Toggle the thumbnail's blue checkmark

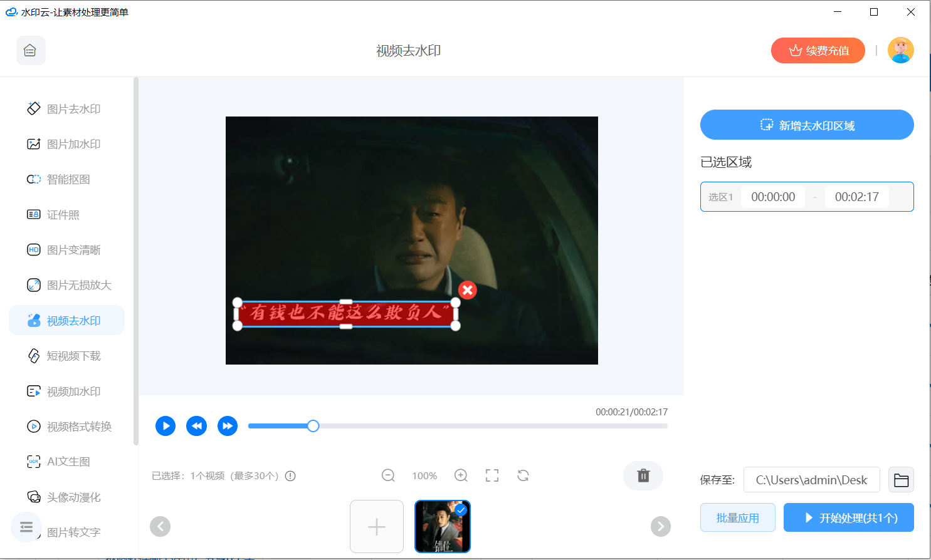coord(461,509)
